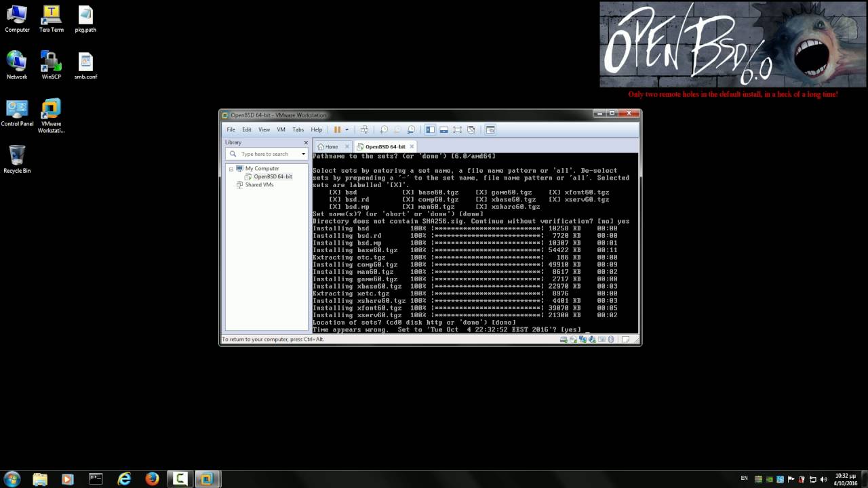This screenshot has height=488, width=868.
Task: Click the Bluetooth device status icon
Action: 610,339
